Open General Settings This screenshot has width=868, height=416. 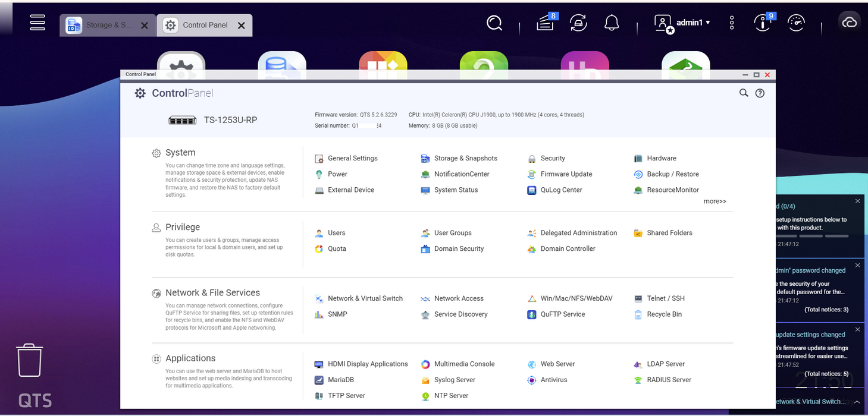pos(346,158)
